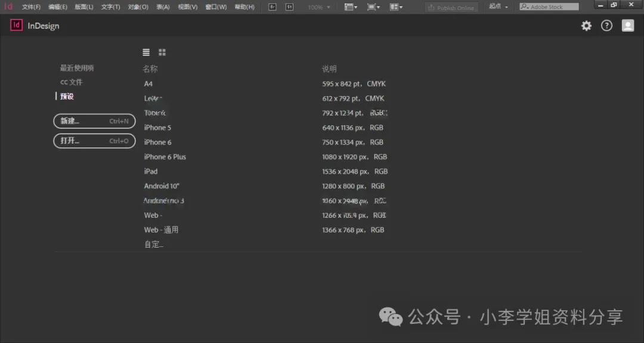Launch Adobe Bridge via the Br icon
644x343 pixels.
273,7
